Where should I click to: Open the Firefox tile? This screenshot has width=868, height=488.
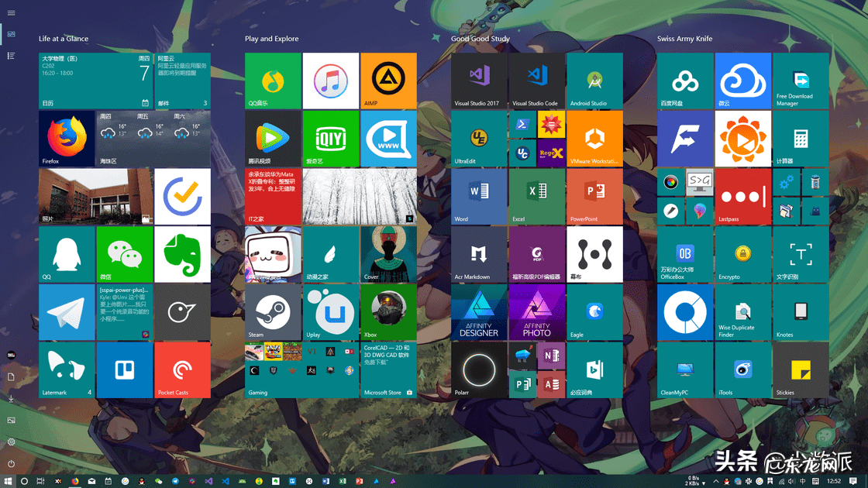[67, 139]
